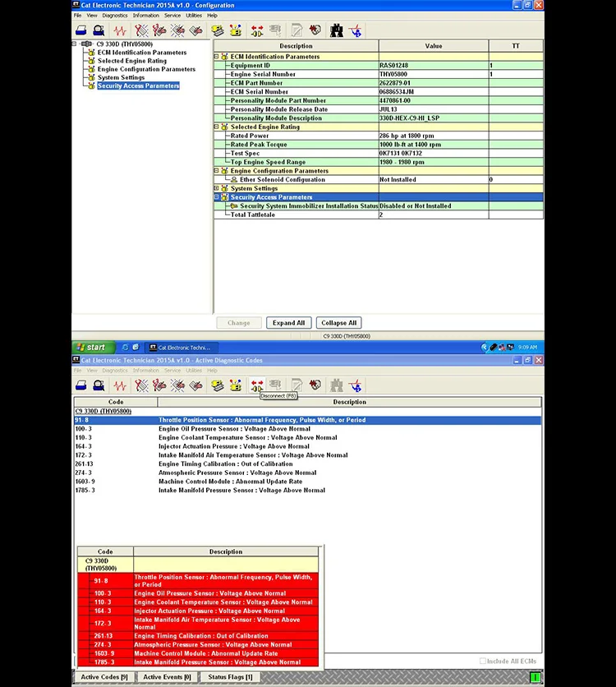Viewport: 616px width, 687px height.
Task: Click the Description column header in Configuration table
Action: [296, 46]
